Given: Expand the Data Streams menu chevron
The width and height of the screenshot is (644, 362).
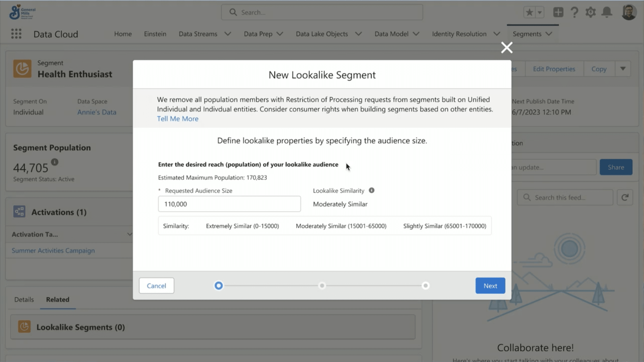Looking at the screenshot, I should (228, 34).
